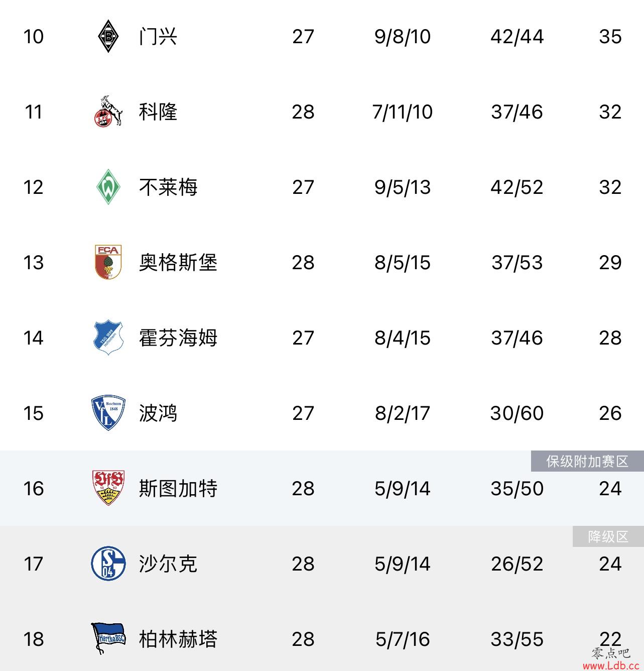Click the 降级区 label tag
The image size is (644, 671).
[608, 536]
